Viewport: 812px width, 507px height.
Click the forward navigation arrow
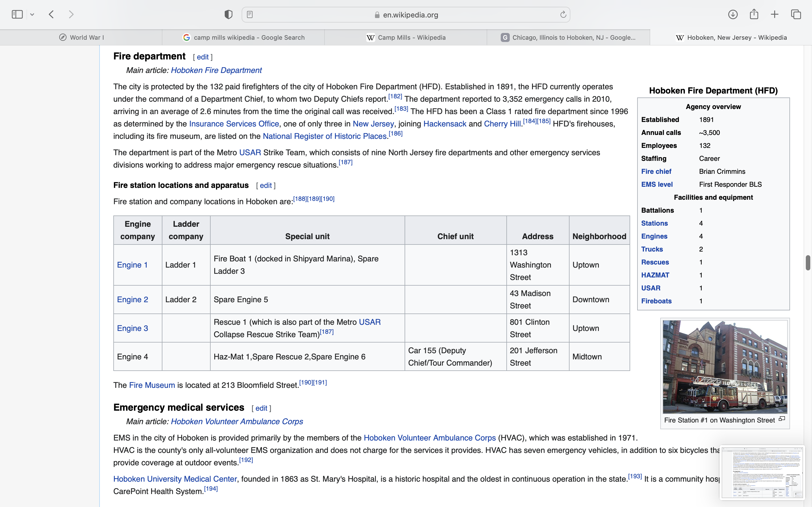pyautogui.click(x=71, y=14)
